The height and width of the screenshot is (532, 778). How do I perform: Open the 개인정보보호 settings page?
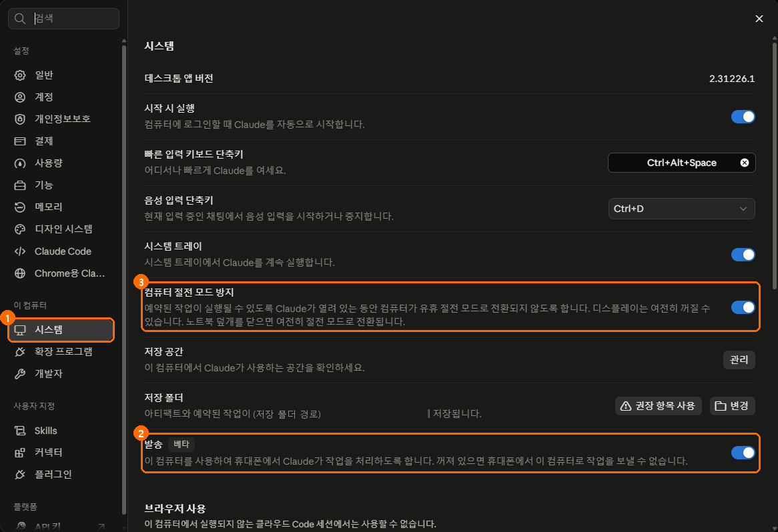click(x=61, y=119)
